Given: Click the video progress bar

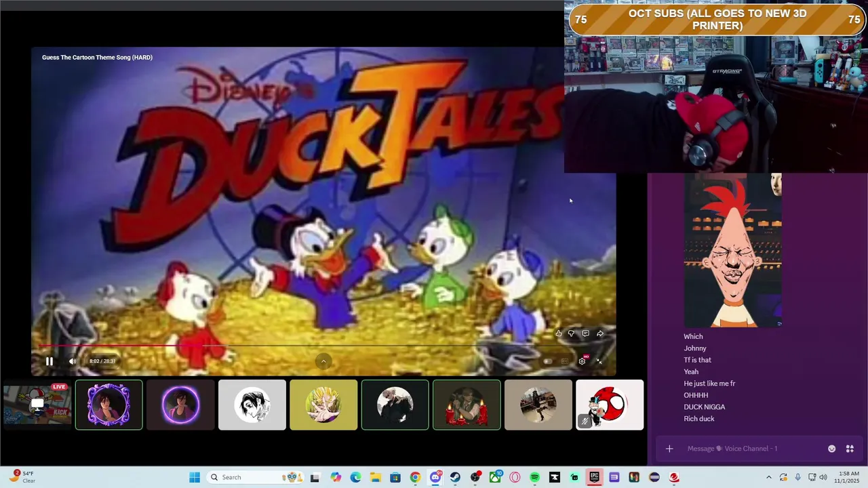Looking at the screenshot, I should click(323, 346).
